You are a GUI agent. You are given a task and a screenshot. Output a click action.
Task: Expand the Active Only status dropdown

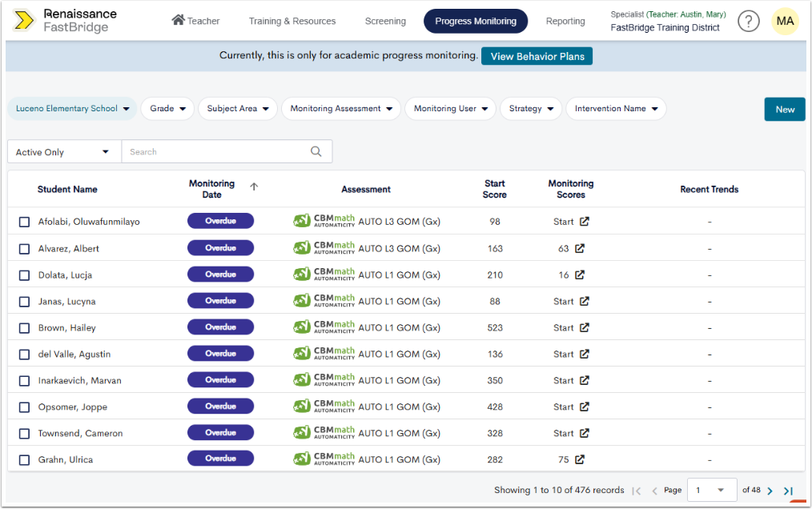(64, 152)
